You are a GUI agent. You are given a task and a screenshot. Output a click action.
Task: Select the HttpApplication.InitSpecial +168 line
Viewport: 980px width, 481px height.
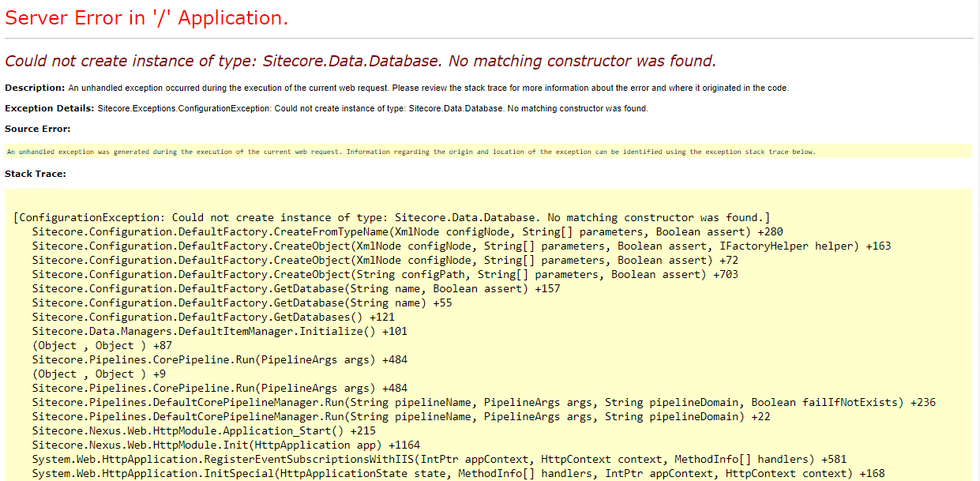459,473
